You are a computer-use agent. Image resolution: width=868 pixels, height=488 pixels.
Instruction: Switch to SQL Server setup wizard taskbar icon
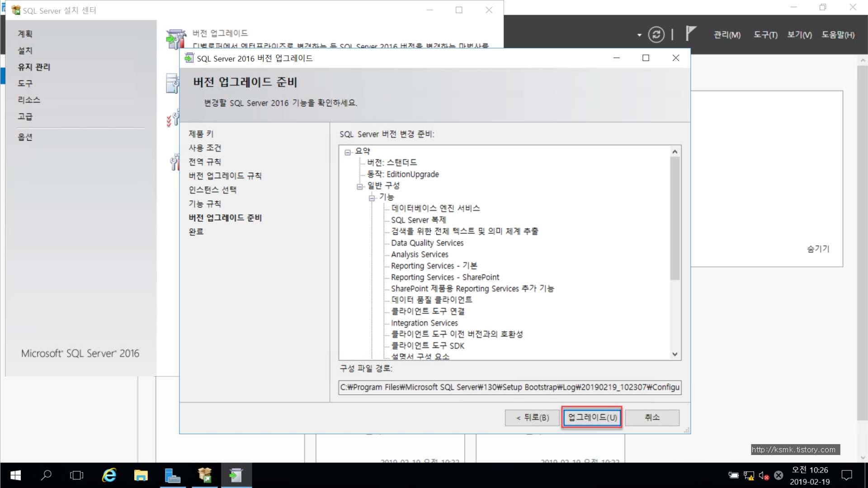(x=236, y=475)
